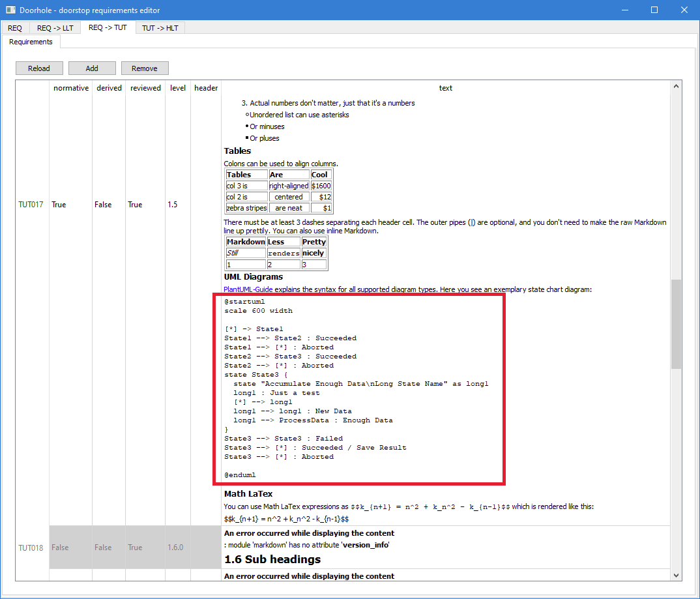This screenshot has width=700, height=599.
Task: Click the header column title
Action: click(206, 87)
